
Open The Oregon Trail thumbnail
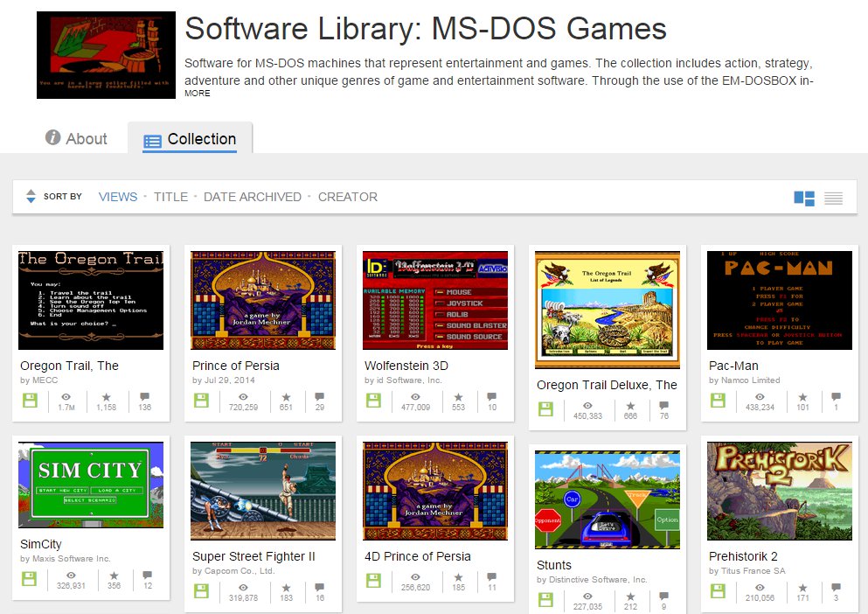(x=91, y=300)
